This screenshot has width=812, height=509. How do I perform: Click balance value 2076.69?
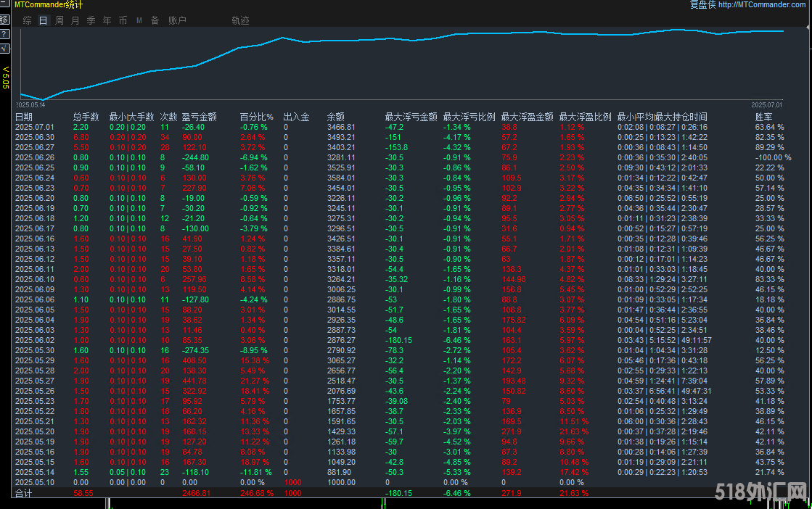pyautogui.click(x=341, y=391)
